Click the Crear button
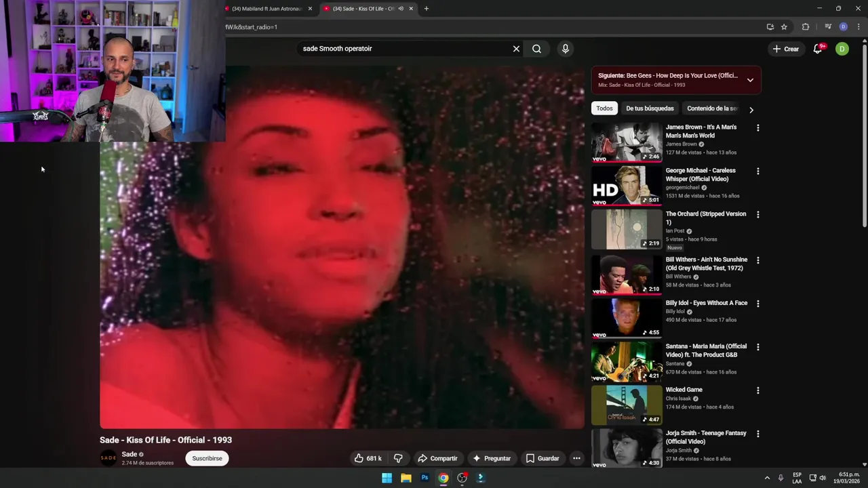This screenshot has width=868, height=488. pos(786,49)
